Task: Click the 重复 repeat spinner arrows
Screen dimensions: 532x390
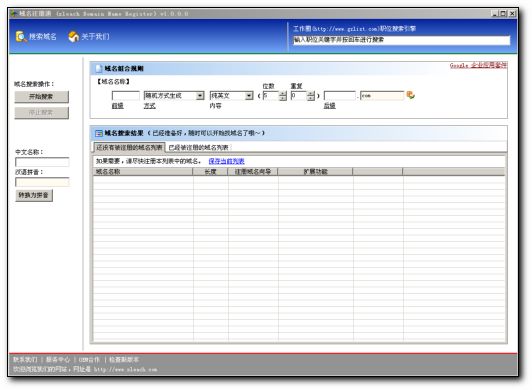Action: pyautogui.click(x=311, y=96)
